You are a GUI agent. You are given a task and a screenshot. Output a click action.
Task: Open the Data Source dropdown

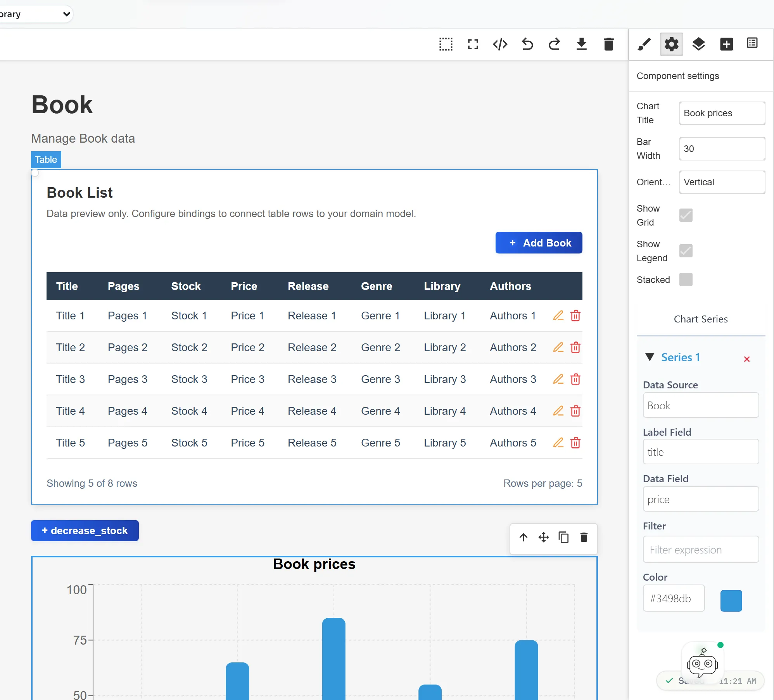[701, 405]
